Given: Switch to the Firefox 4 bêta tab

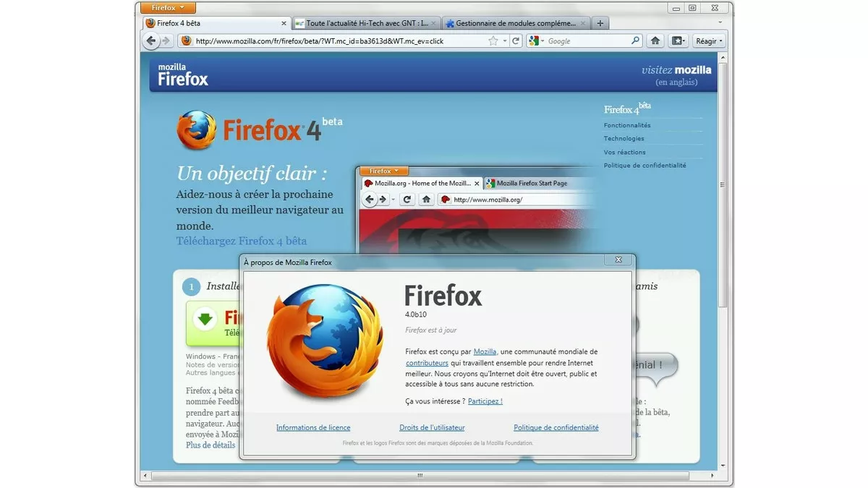Looking at the screenshot, I should [x=217, y=23].
